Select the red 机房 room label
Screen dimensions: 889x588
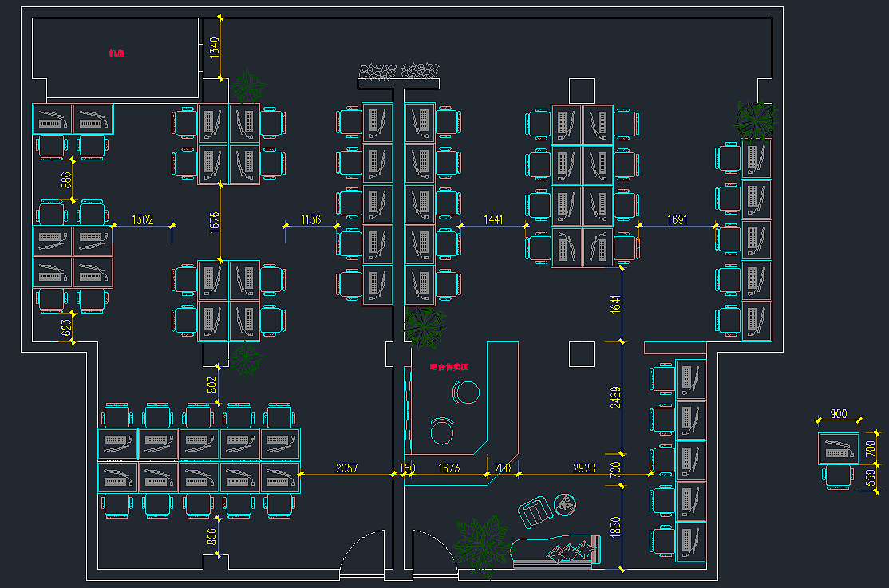click(117, 53)
